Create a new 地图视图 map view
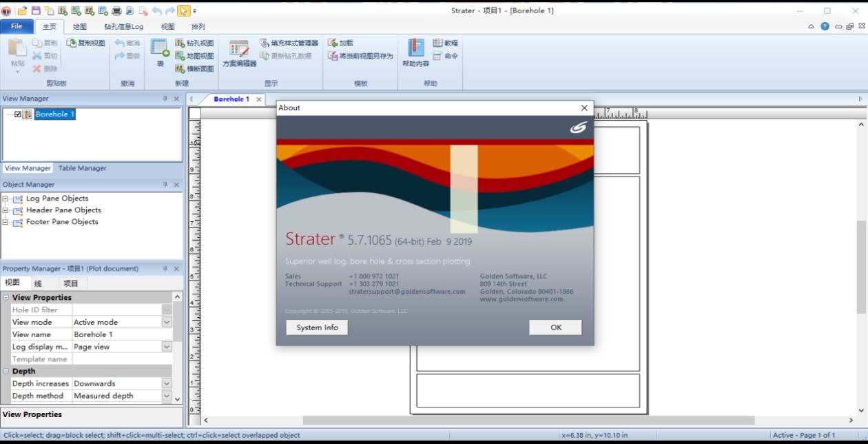Viewport: 868px width, 444px height. click(x=194, y=56)
